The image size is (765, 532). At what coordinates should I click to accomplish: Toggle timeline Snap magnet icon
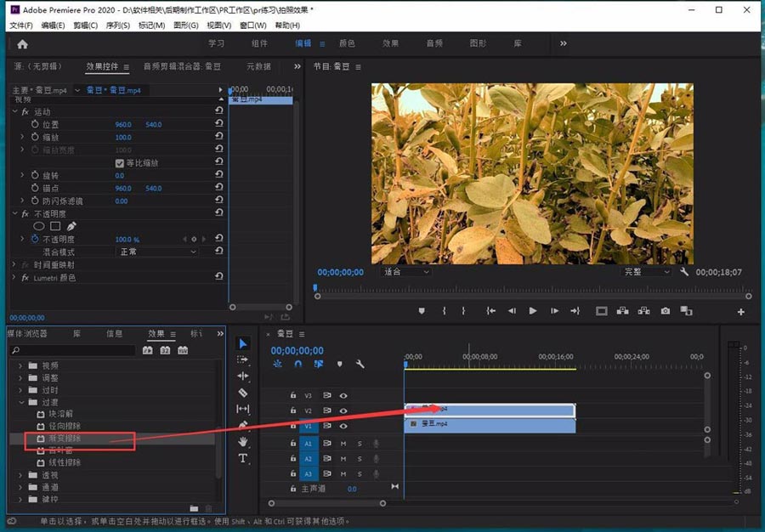point(298,364)
